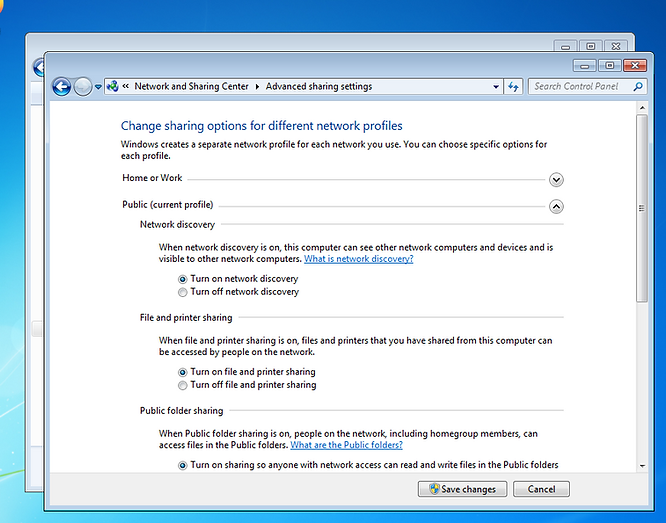Click the File and printer sharing heading

186,317
